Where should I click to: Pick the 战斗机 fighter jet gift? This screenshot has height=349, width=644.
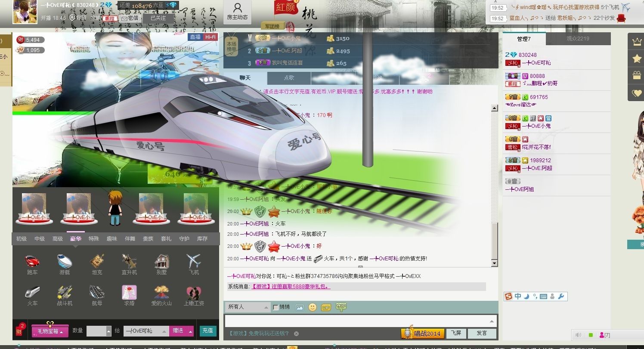(65, 296)
